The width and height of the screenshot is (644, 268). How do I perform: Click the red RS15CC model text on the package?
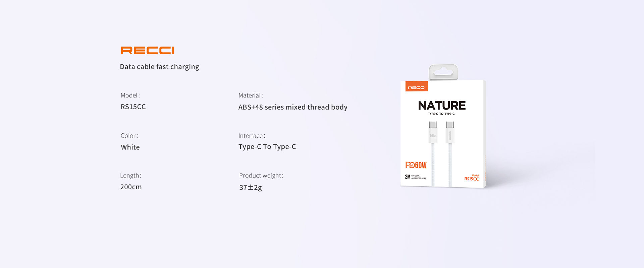coord(471,179)
